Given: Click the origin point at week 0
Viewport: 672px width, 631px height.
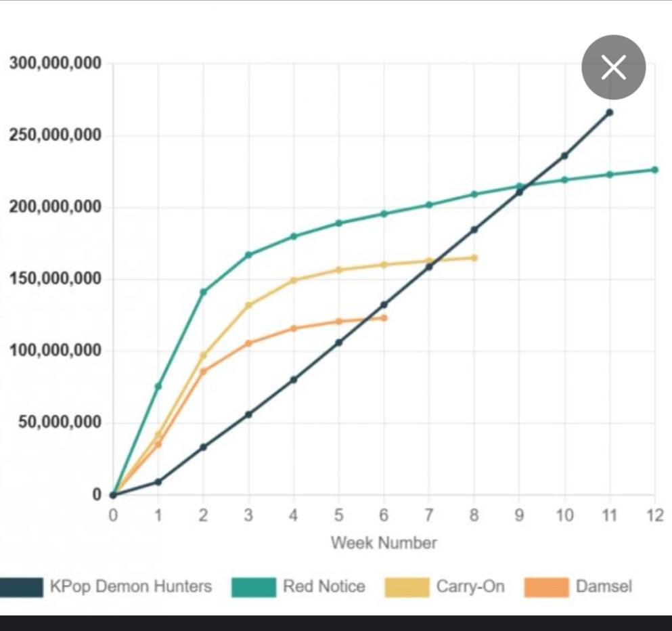Looking at the screenshot, I should point(113,495).
